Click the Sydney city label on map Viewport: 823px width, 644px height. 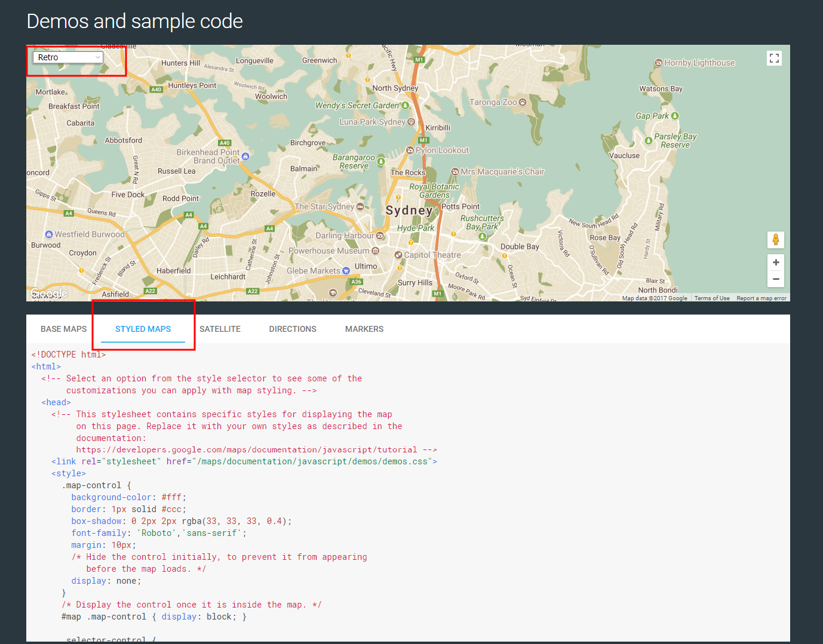coord(409,210)
